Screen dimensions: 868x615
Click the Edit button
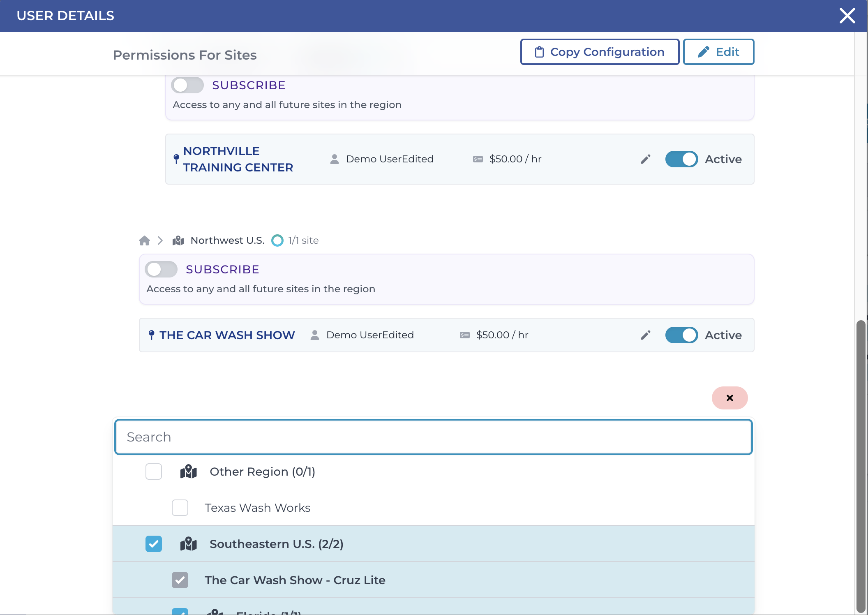coord(718,52)
